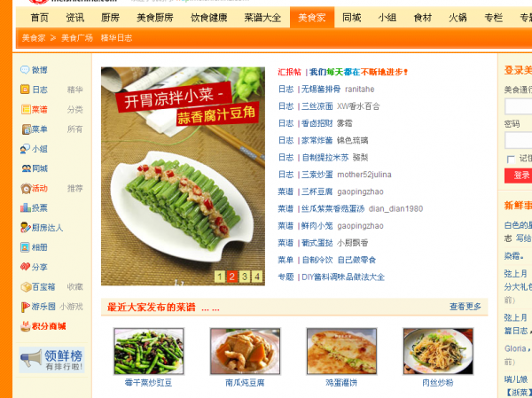
Task: Click the red 登录 login button
Action: point(519,176)
